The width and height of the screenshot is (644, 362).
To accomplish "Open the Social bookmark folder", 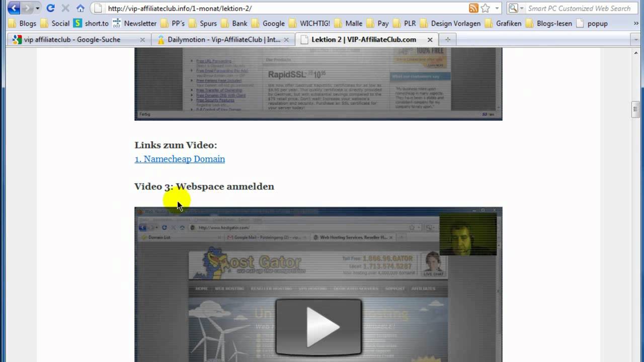I will click(55, 23).
